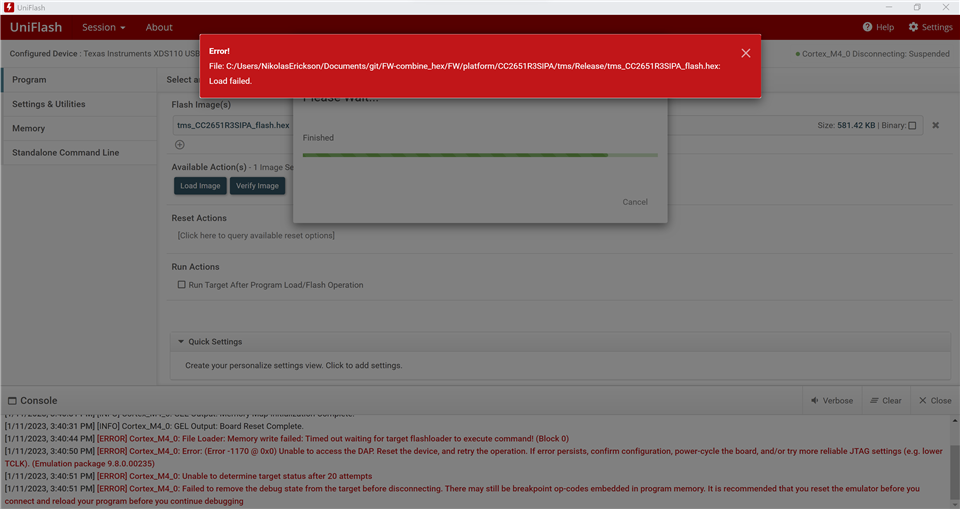
Task: Click the Memory write failed error line
Action: [287, 439]
